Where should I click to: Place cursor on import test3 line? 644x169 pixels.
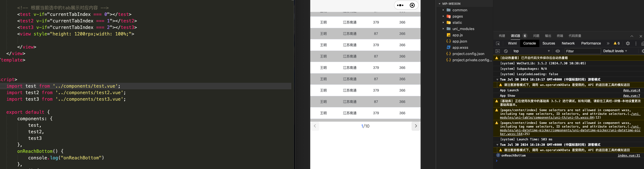[x=66, y=99]
